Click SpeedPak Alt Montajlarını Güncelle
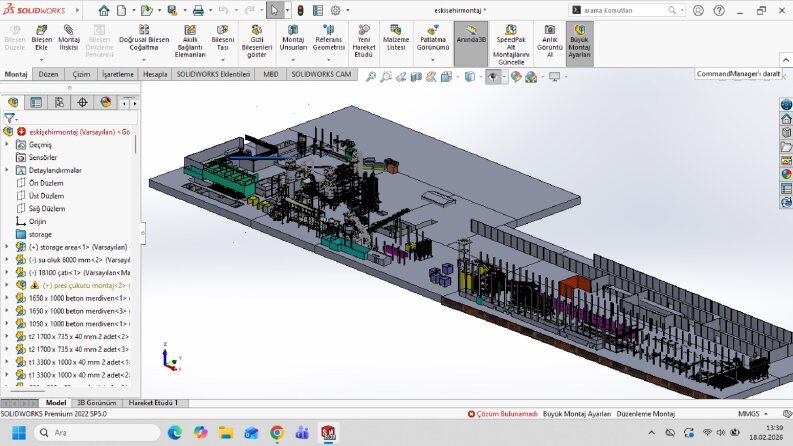 511,44
